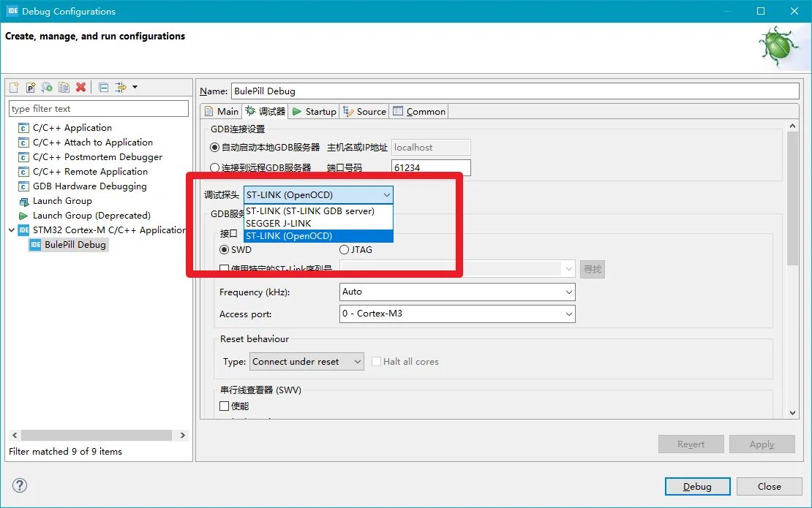Viewport: 812px width, 508px height.
Task: Toggle the Halt all cores checkbox
Action: click(x=377, y=362)
